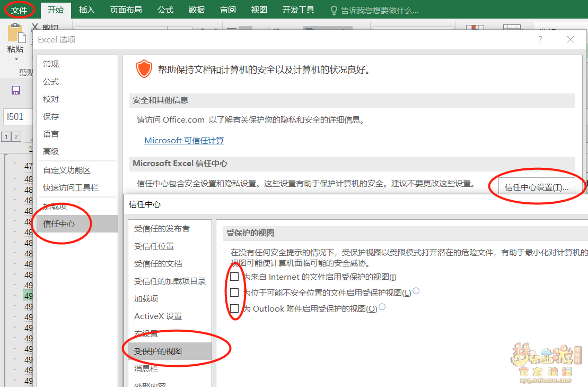Click the 粘贴 paste clipboard icon
This screenshot has height=387, width=588.
[16, 33]
